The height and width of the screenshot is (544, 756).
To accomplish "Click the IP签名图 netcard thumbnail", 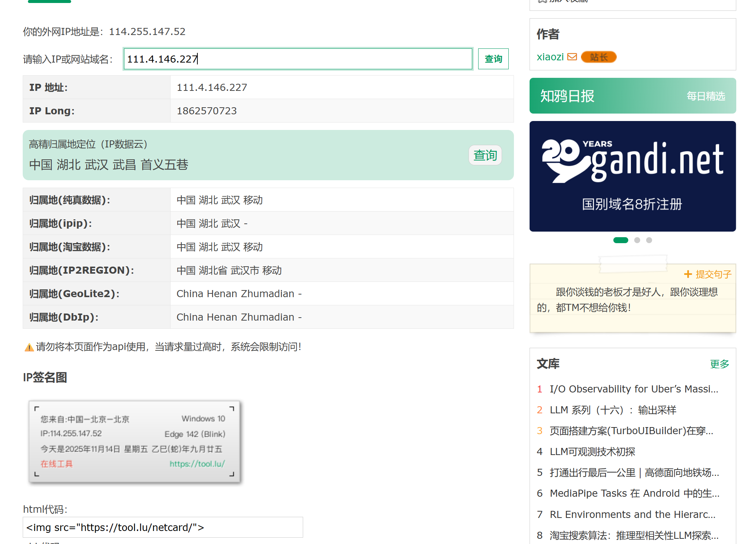I will click(x=134, y=442).
